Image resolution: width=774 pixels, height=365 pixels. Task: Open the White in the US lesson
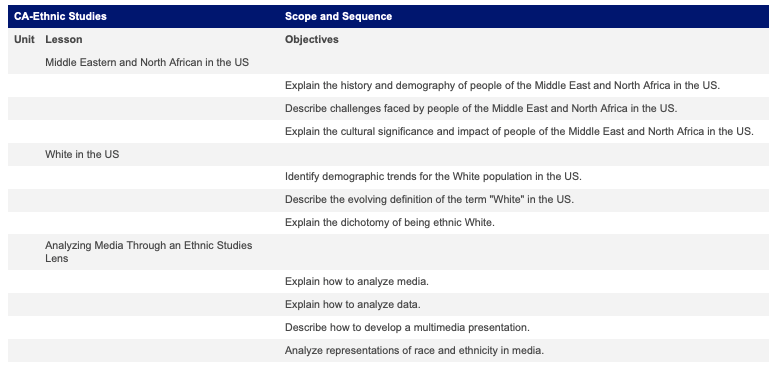pos(82,154)
